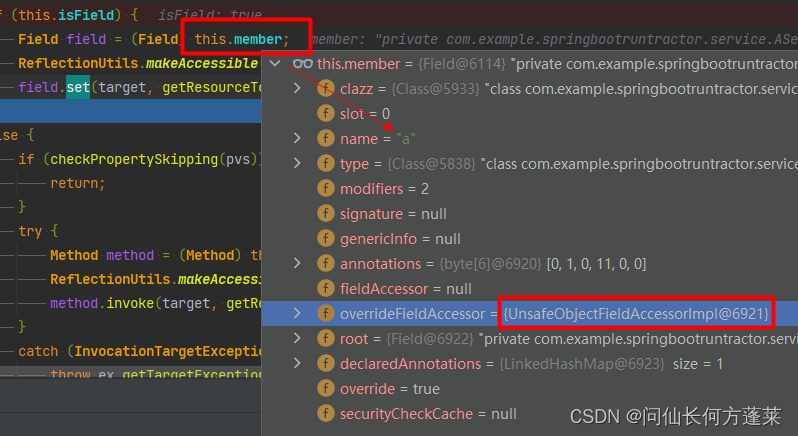This screenshot has width=798, height=436.
Task: Click the watch glasses icon beside this.member
Action: tap(303, 64)
